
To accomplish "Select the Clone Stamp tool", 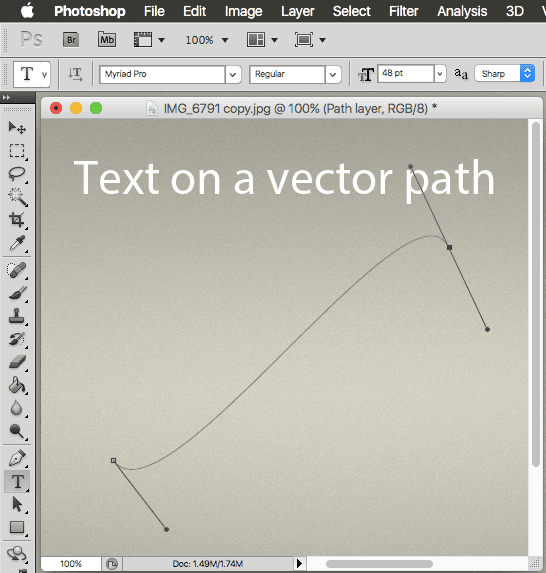I will pos(17,316).
